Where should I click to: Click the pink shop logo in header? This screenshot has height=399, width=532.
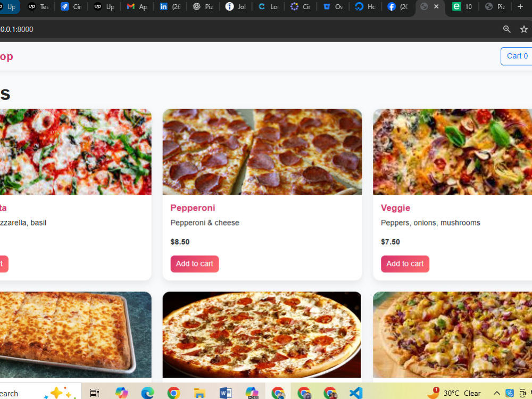(x=6, y=57)
